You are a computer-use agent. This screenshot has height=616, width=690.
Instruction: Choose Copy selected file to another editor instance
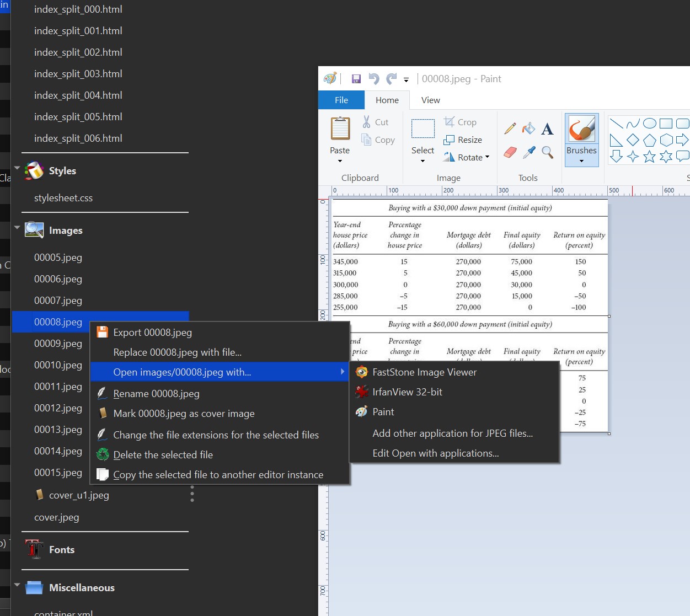pyautogui.click(x=220, y=475)
